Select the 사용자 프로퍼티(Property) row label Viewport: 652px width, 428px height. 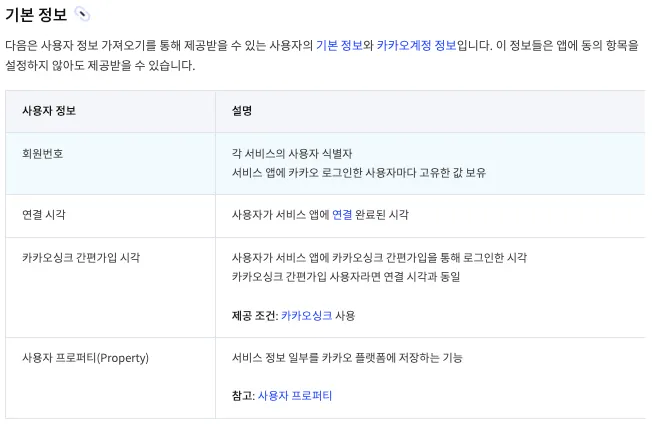(x=85, y=357)
